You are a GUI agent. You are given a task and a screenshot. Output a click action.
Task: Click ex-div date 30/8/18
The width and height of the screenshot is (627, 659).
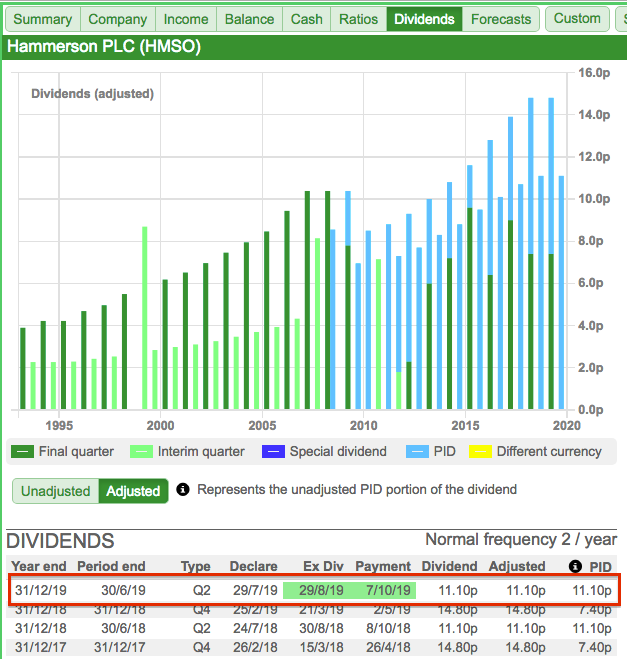pyautogui.click(x=321, y=628)
